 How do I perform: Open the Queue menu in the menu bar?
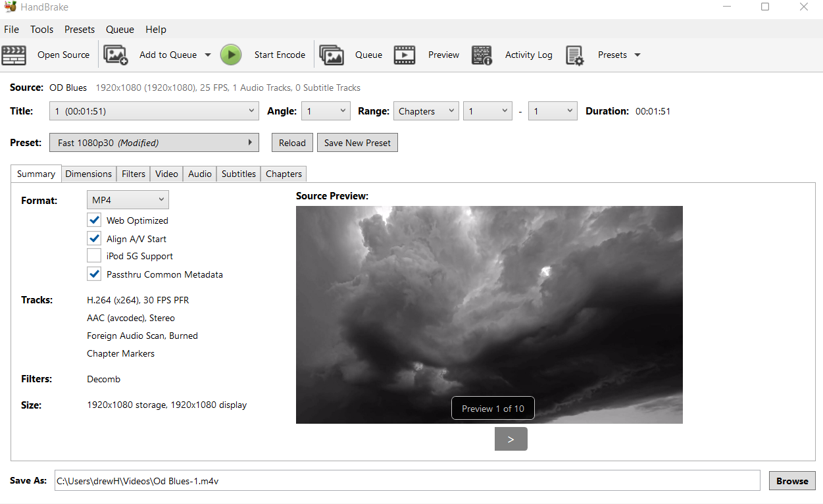(x=120, y=30)
